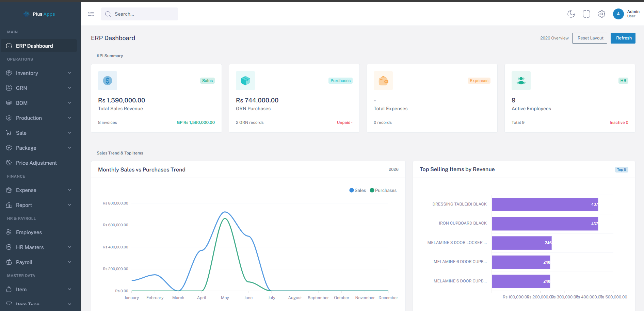This screenshot has width=644, height=311.
Task: Click the Payroll icon
Action: [x=9, y=262]
